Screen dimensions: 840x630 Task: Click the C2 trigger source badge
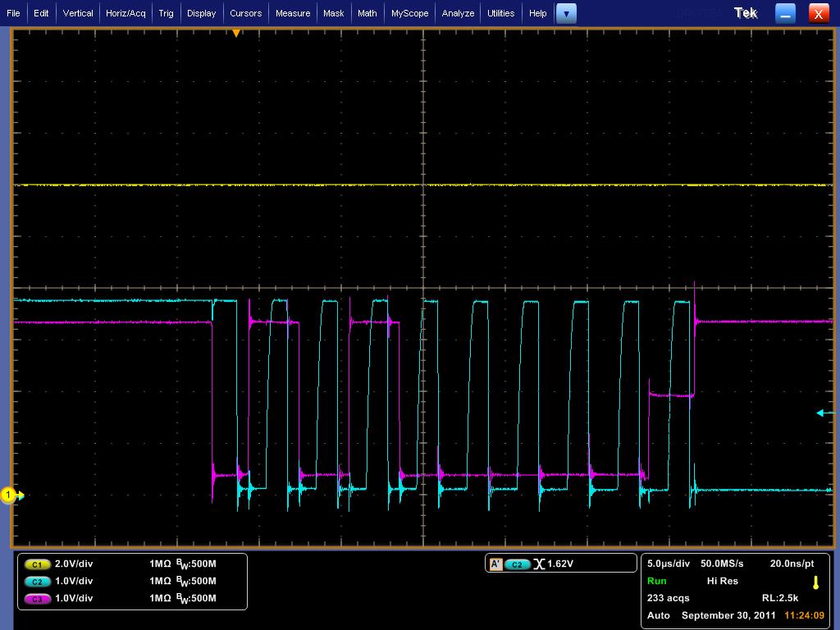518,564
